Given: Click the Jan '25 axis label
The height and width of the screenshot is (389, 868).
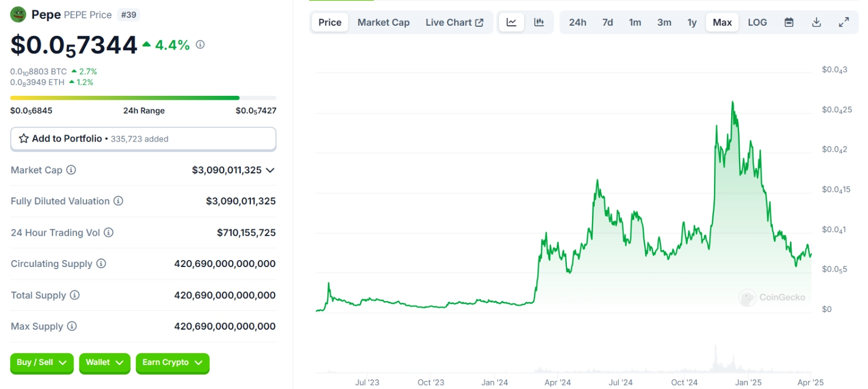Looking at the screenshot, I should coord(748,383).
